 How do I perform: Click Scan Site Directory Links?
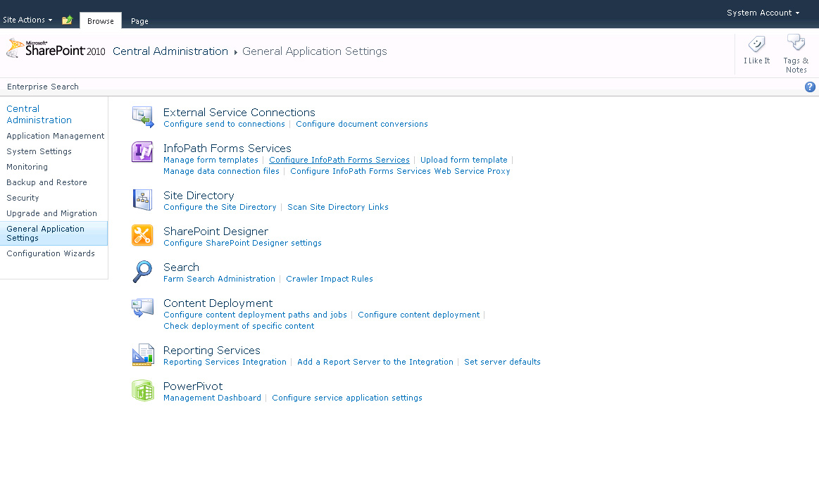tap(338, 207)
